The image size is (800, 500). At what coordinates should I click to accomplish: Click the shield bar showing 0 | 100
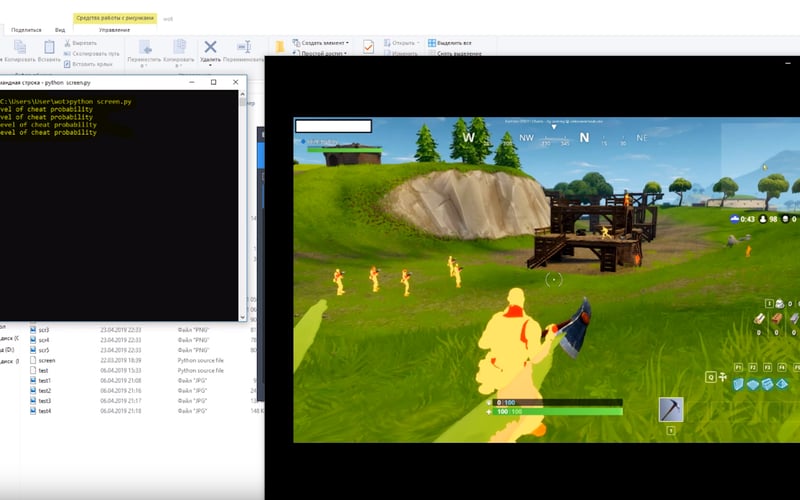[x=558, y=403]
